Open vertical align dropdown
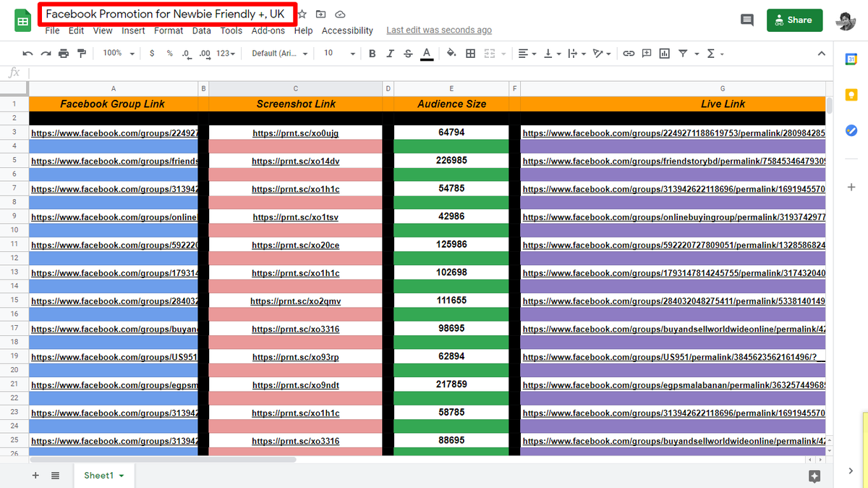The height and width of the screenshot is (488, 868). [x=551, y=54]
